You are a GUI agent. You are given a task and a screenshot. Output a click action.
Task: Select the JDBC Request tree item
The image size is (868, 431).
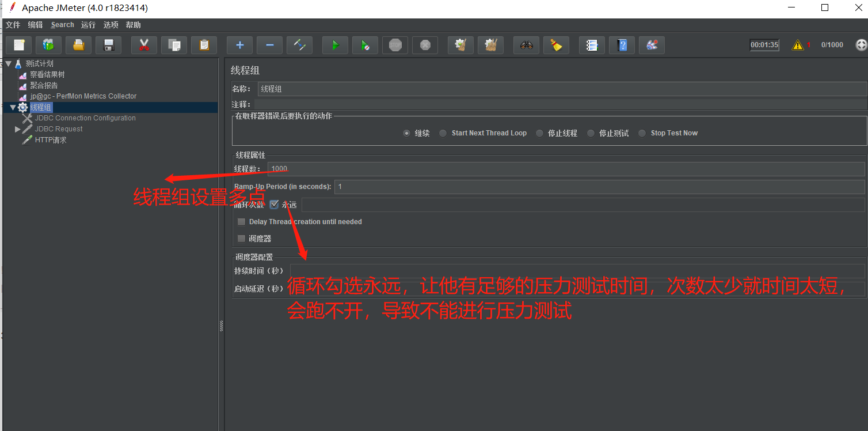pyautogui.click(x=59, y=129)
